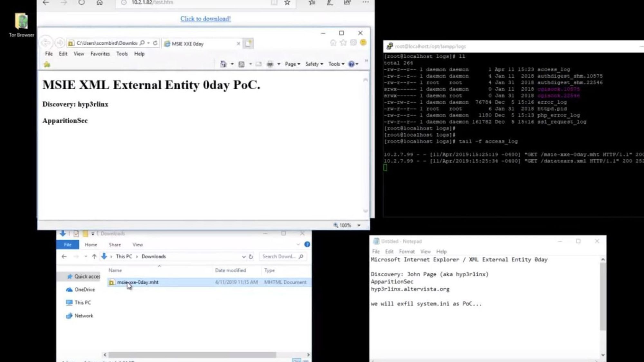Click the Edge home icon
Image resolution: width=644 pixels, height=362 pixels.
[x=99, y=3]
